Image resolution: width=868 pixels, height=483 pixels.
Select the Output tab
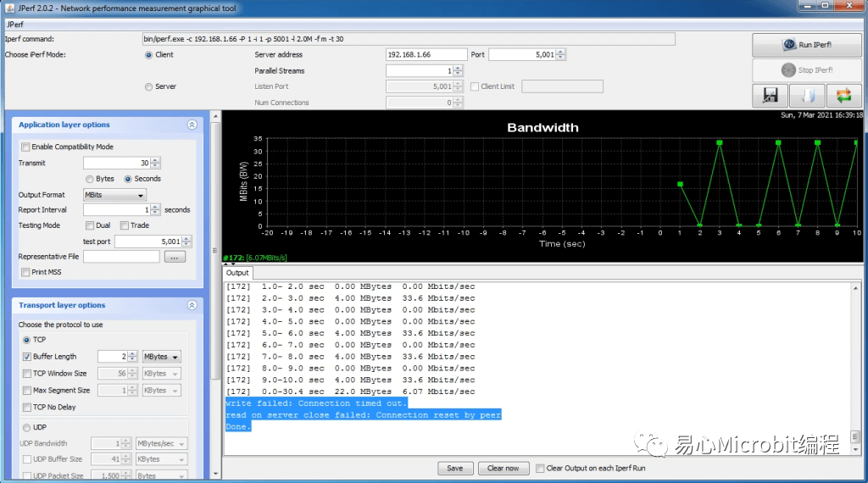237,273
